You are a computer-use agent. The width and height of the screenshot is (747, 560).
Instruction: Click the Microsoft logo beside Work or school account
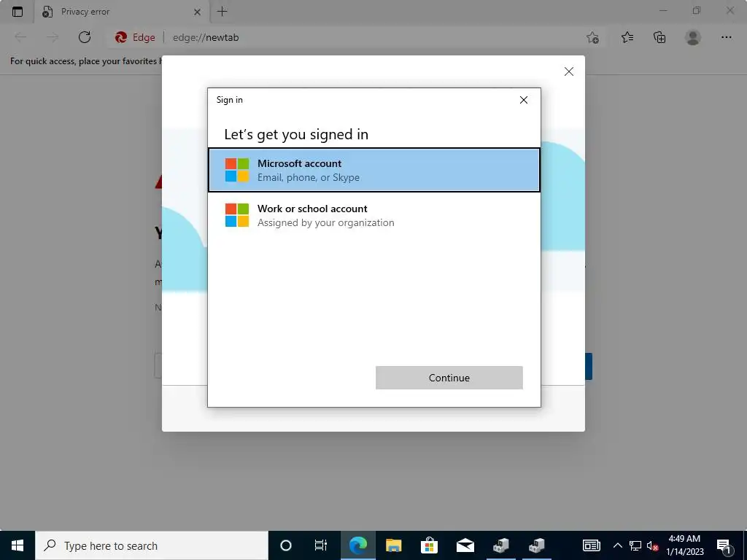coord(237,215)
